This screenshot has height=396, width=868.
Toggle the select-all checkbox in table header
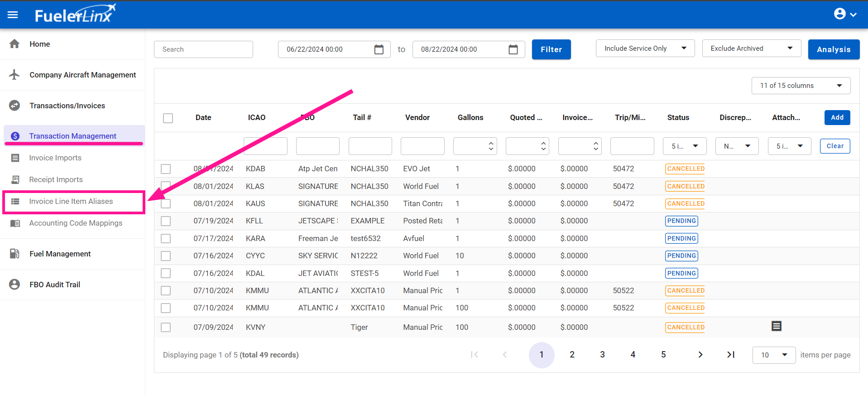tap(168, 118)
